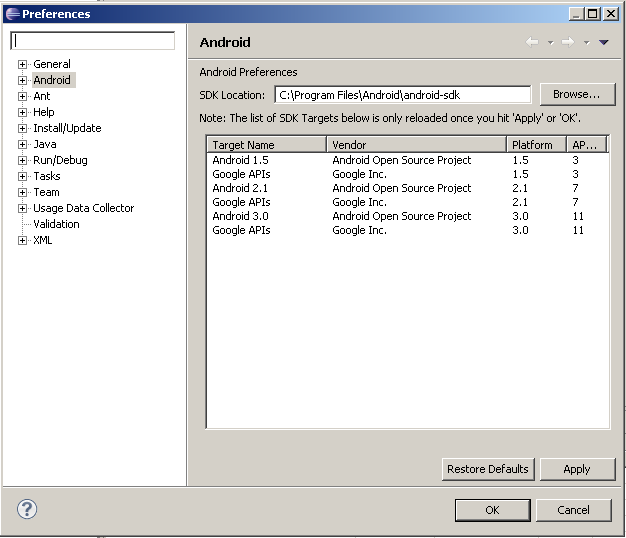Select the Android 3.0 target row
Screen dimensions: 626x538
click(x=408, y=216)
